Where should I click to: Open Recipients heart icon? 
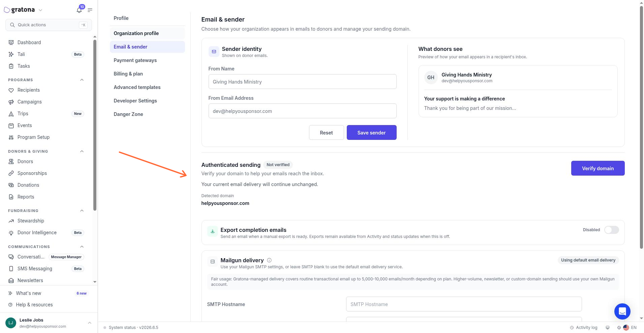pyautogui.click(x=11, y=90)
